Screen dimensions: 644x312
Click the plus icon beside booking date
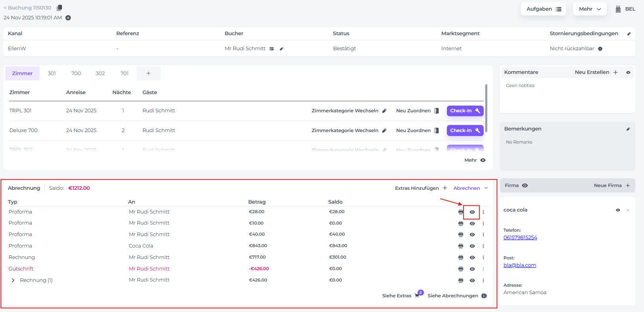click(x=68, y=18)
